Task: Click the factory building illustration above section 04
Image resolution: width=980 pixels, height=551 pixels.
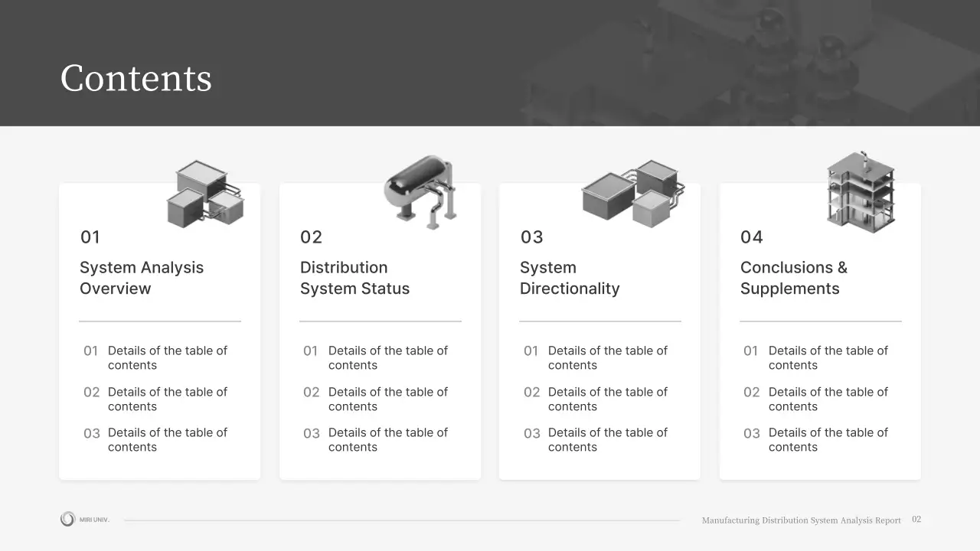Action: pyautogui.click(x=861, y=191)
